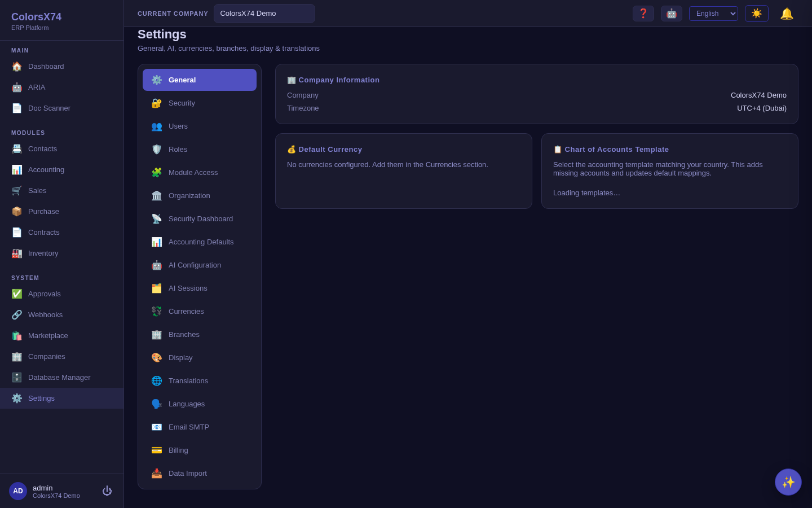Click the Languages speaking head icon
Viewport: 812px width, 508px height.
(x=157, y=404)
